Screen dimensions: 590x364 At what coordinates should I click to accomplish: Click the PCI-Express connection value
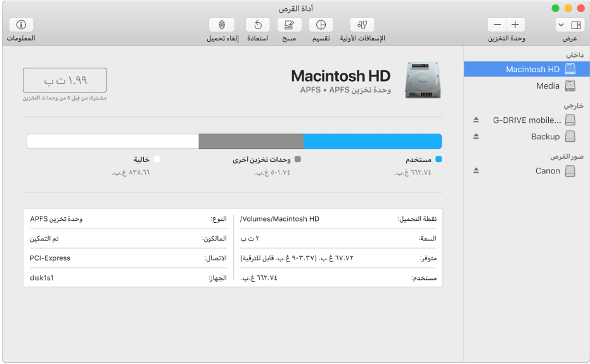pyautogui.click(x=50, y=258)
